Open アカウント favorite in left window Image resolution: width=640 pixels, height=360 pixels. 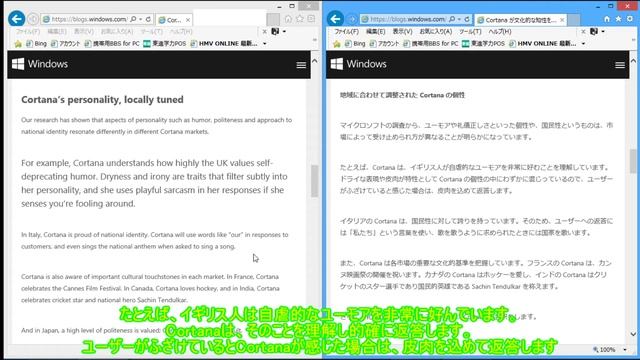pyautogui.click(x=65, y=44)
